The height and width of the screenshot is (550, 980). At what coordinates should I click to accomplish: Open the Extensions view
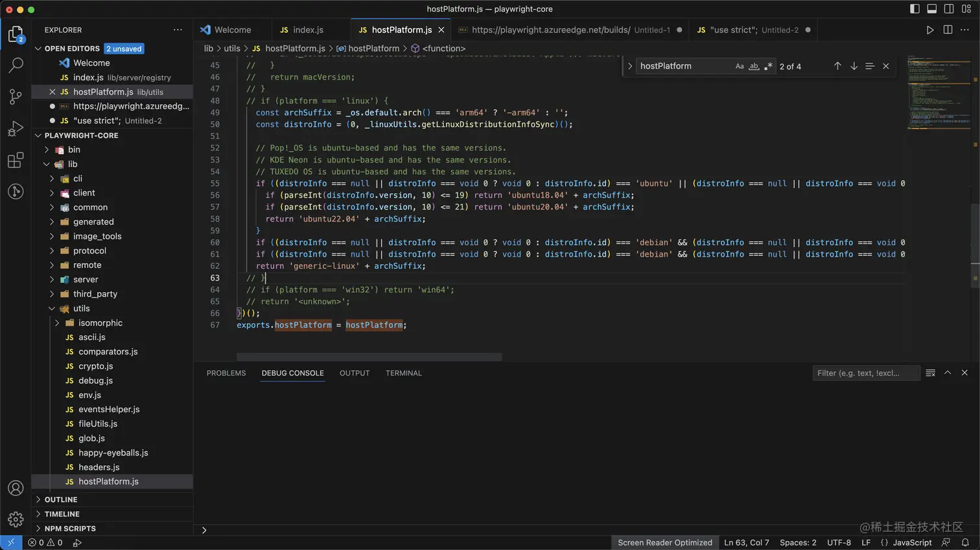point(16,160)
